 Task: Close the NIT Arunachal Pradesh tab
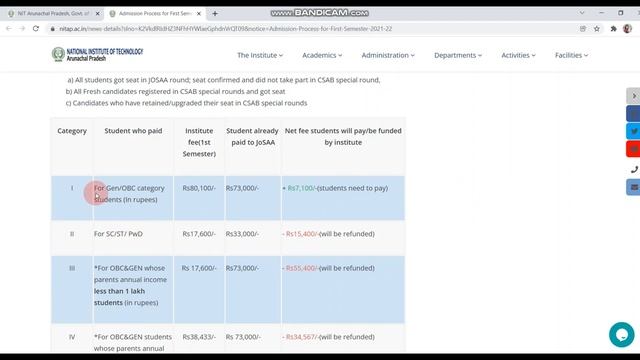tap(98, 13)
